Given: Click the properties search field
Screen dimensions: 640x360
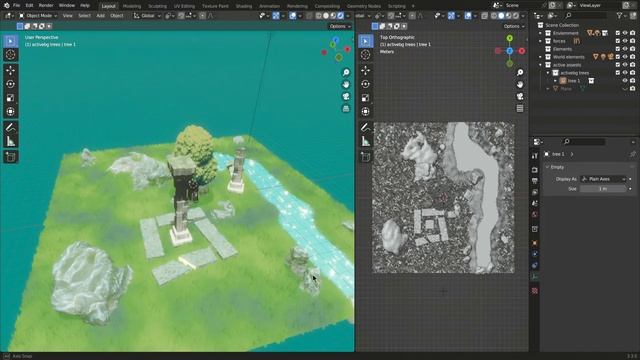Looking at the screenshot, I should click(x=584, y=142).
